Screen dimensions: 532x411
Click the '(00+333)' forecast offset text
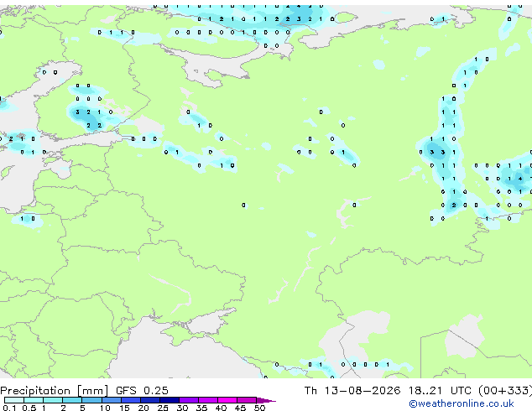[x=505, y=391]
